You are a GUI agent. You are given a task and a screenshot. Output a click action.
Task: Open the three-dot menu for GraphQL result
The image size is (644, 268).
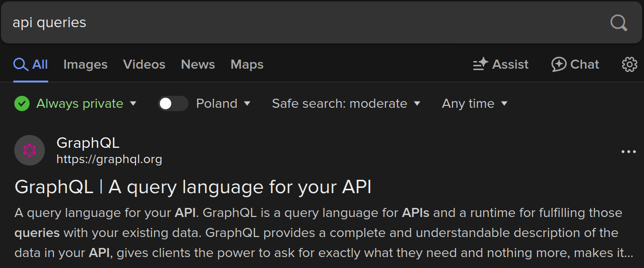point(628,152)
